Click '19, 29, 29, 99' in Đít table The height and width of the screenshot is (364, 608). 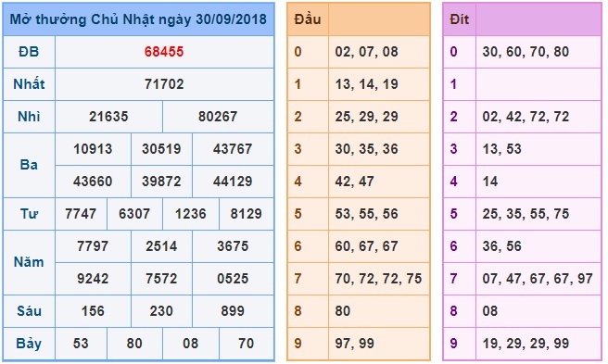click(526, 344)
